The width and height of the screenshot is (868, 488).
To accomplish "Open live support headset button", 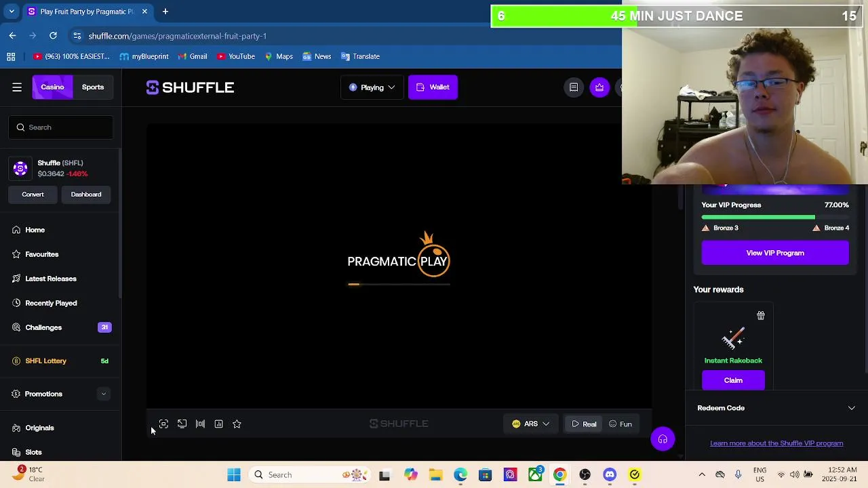I will (x=663, y=439).
